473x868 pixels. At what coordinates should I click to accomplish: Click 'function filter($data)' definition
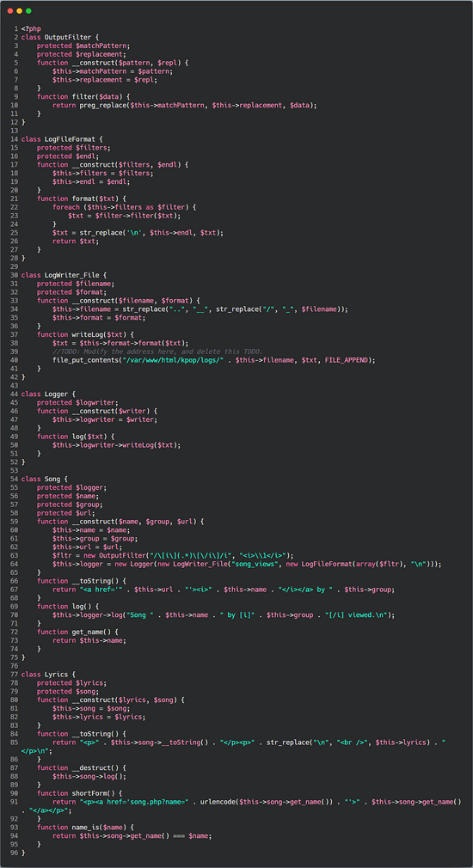pos(83,96)
